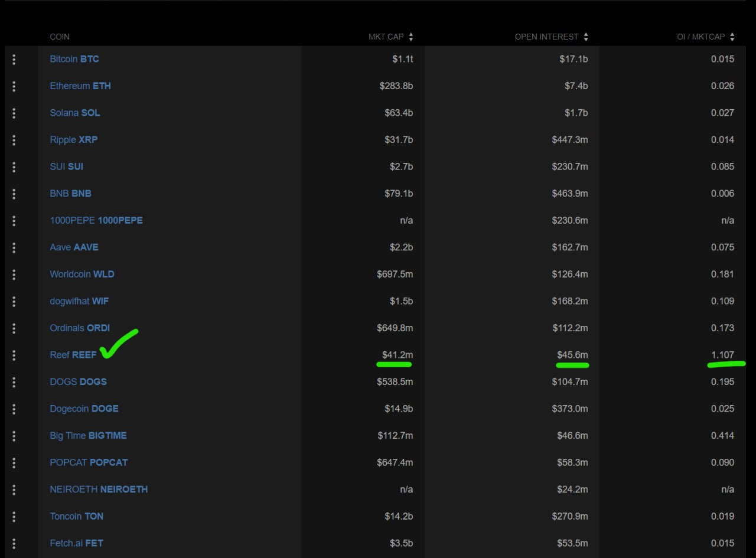Image resolution: width=756 pixels, height=558 pixels.
Task: Open the Big Time BIGTIME link
Action: click(x=88, y=436)
